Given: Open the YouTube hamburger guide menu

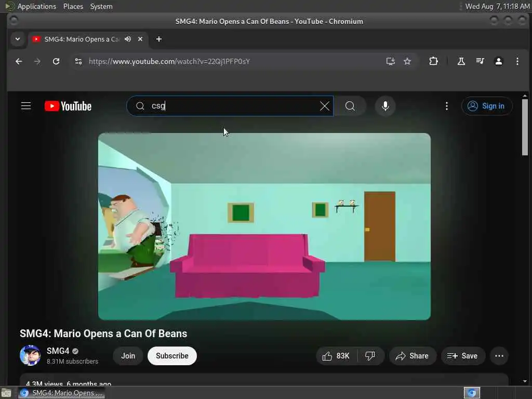Looking at the screenshot, I should coord(26,106).
